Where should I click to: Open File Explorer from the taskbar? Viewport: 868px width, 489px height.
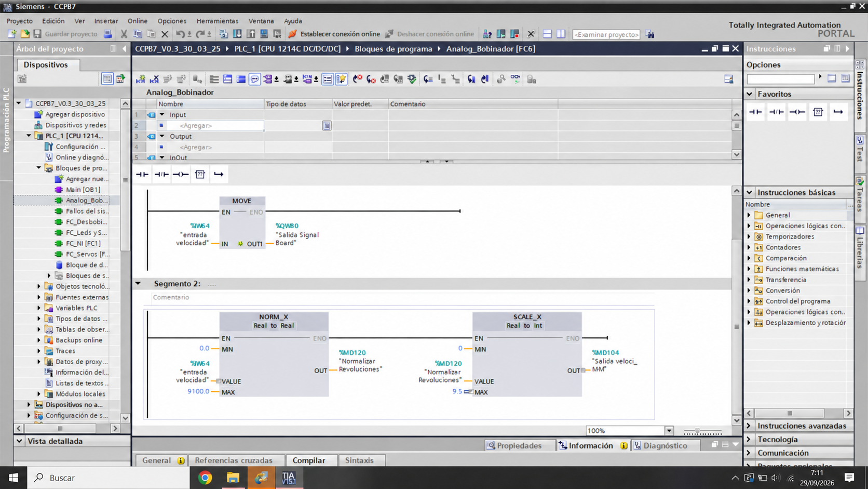(233, 478)
